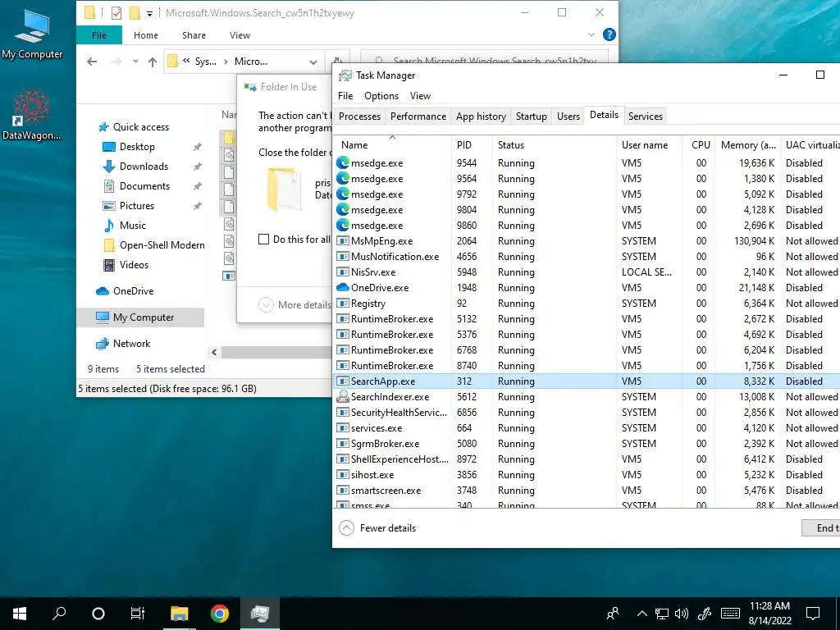Check the 'Do this for all' checkbox

(263, 240)
